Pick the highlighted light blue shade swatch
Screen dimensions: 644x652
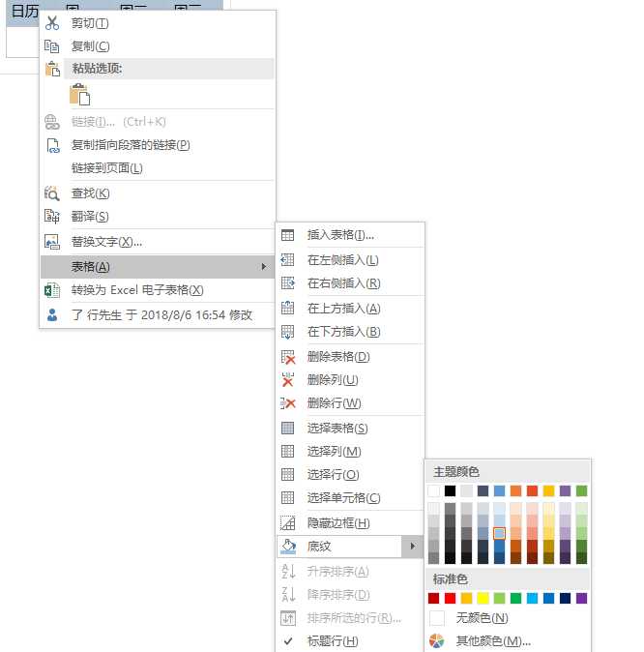click(x=499, y=533)
